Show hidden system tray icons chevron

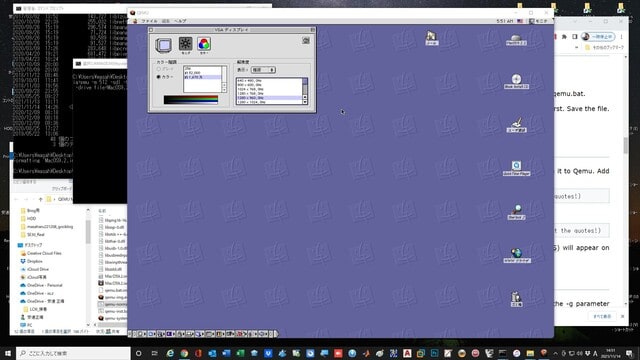[556, 353]
